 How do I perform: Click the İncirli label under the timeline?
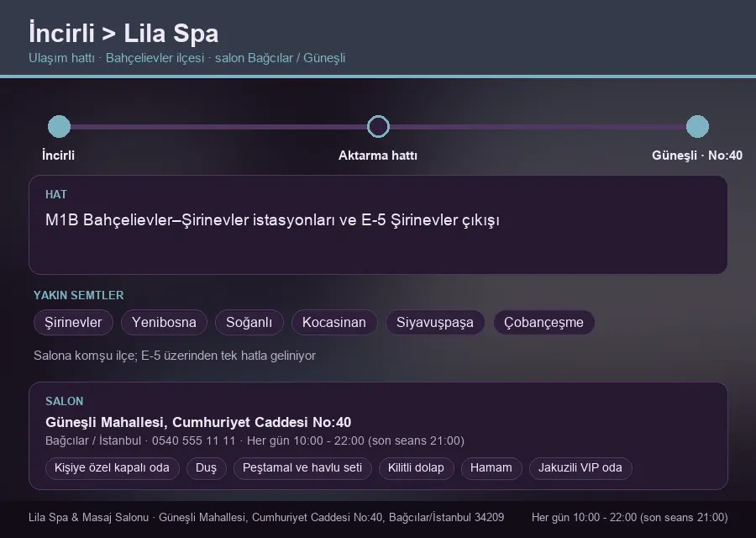click(58, 156)
